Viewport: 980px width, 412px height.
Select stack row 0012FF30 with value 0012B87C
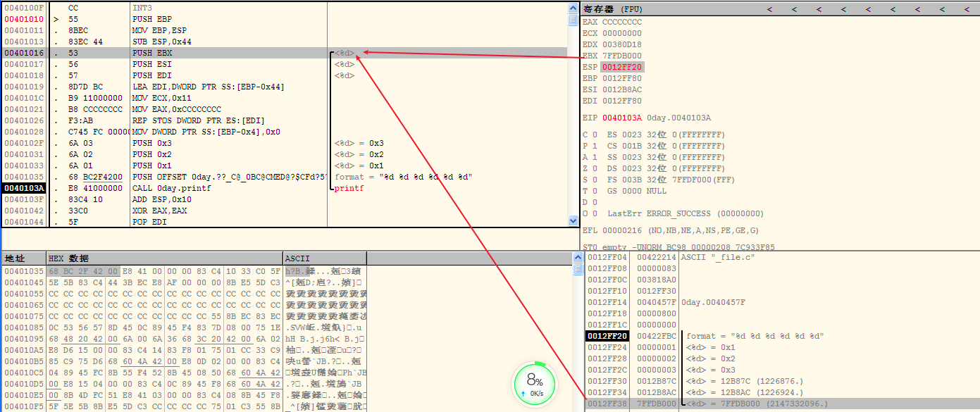pyautogui.click(x=782, y=381)
